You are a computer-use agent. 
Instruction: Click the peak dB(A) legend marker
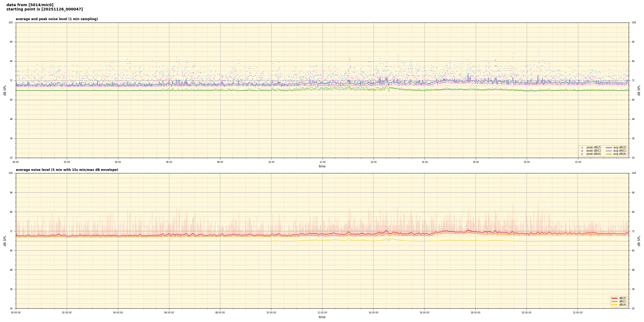[582, 154]
